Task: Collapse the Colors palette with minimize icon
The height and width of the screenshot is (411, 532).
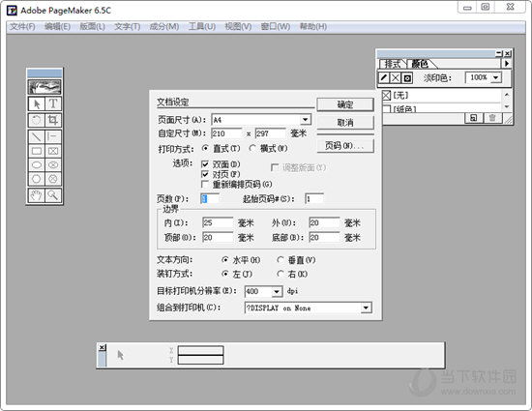Action: click(x=499, y=53)
